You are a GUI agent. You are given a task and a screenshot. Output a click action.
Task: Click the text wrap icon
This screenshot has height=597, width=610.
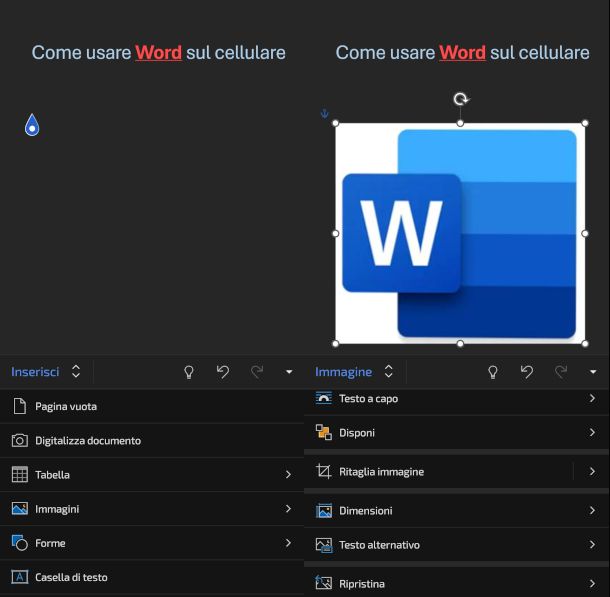pos(324,398)
